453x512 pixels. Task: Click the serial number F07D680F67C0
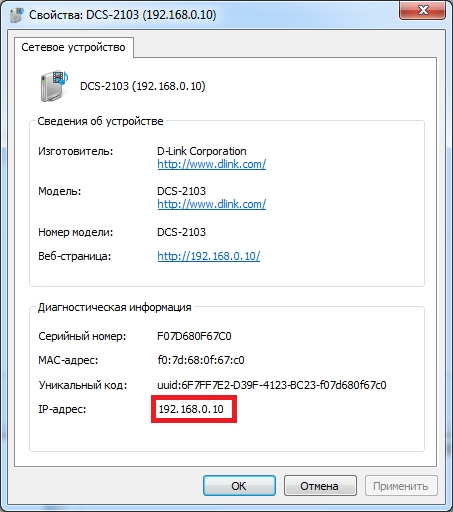[x=194, y=336]
